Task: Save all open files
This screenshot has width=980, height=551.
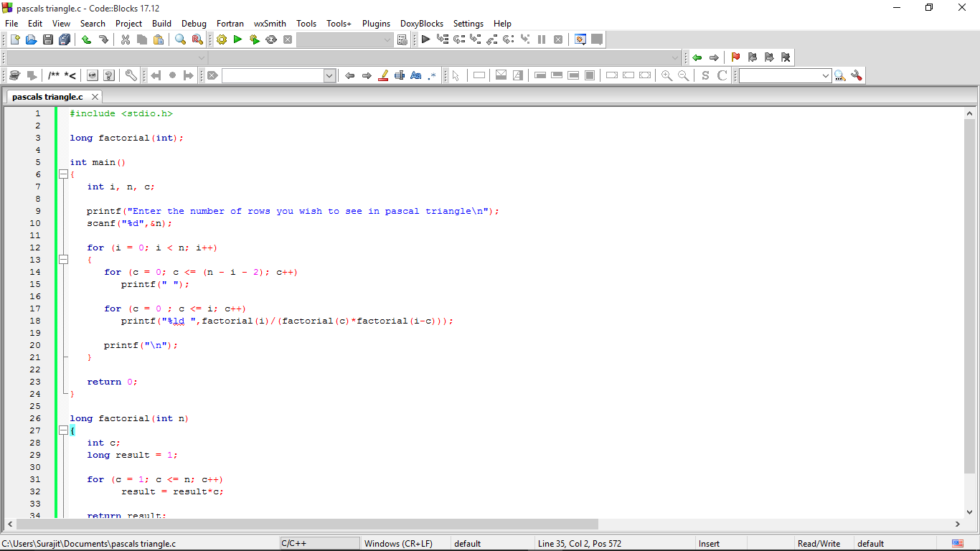Action: point(64,39)
